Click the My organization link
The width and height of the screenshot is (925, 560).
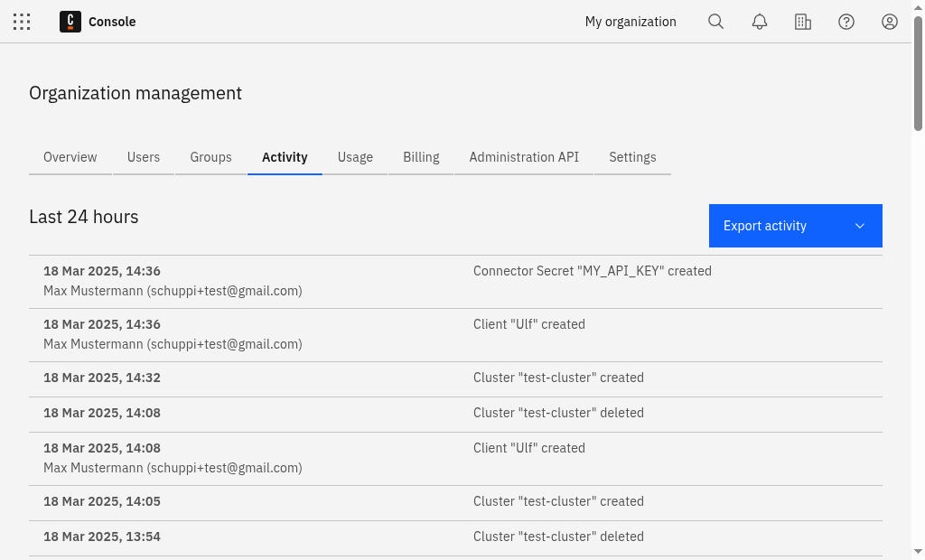[x=631, y=22]
